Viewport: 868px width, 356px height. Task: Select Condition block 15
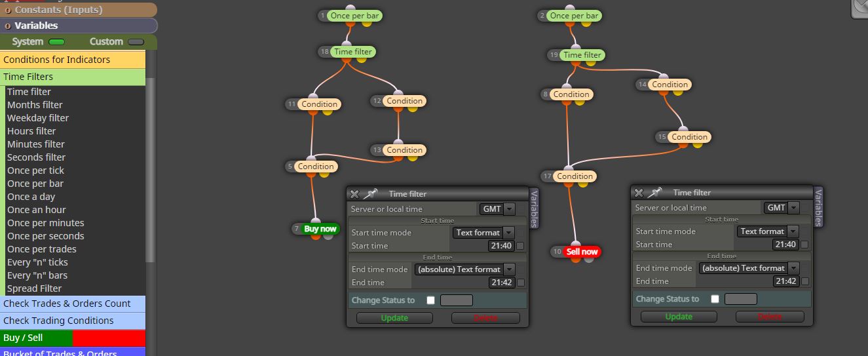pyautogui.click(x=689, y=136)
